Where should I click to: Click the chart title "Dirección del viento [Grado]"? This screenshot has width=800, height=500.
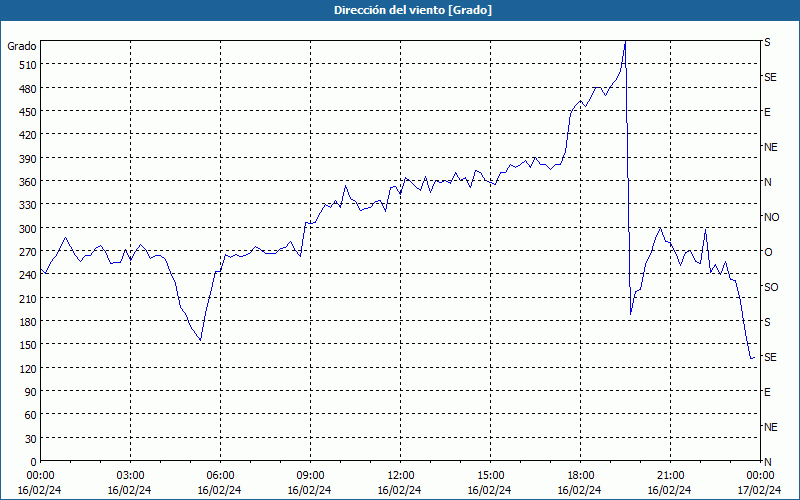tap(413, 10)
